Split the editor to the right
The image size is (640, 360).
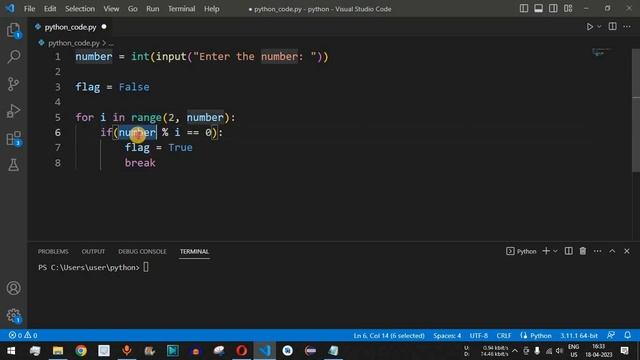click(x=613, y=27)
